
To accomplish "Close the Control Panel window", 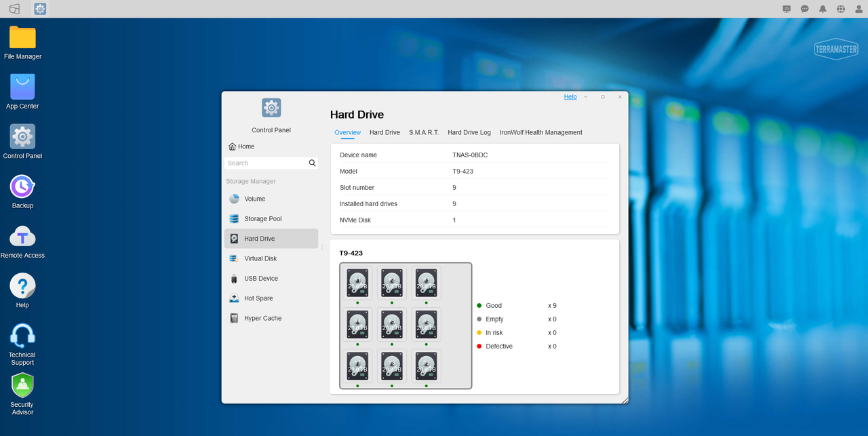I will [x=620, y=97].
